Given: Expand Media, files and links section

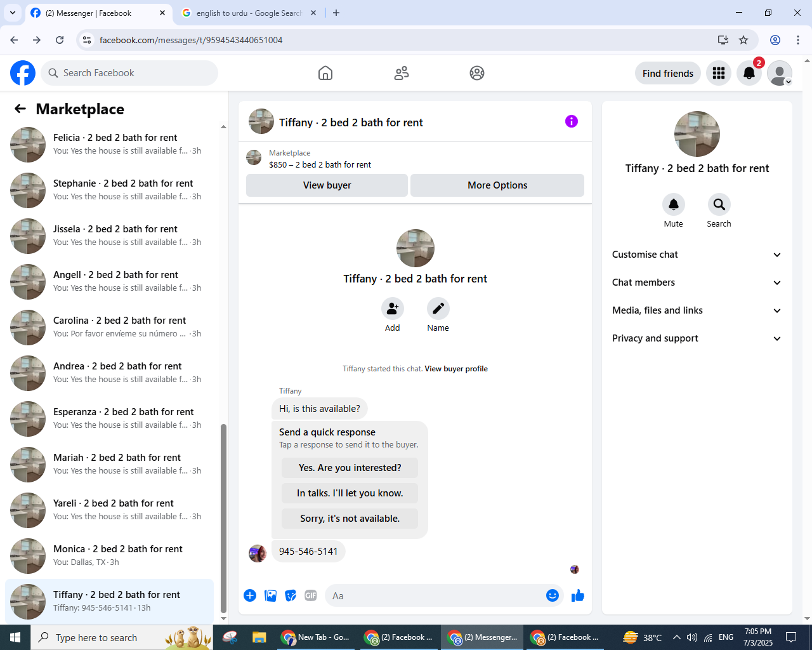Looking at the screenshot, I should (697, 310).
